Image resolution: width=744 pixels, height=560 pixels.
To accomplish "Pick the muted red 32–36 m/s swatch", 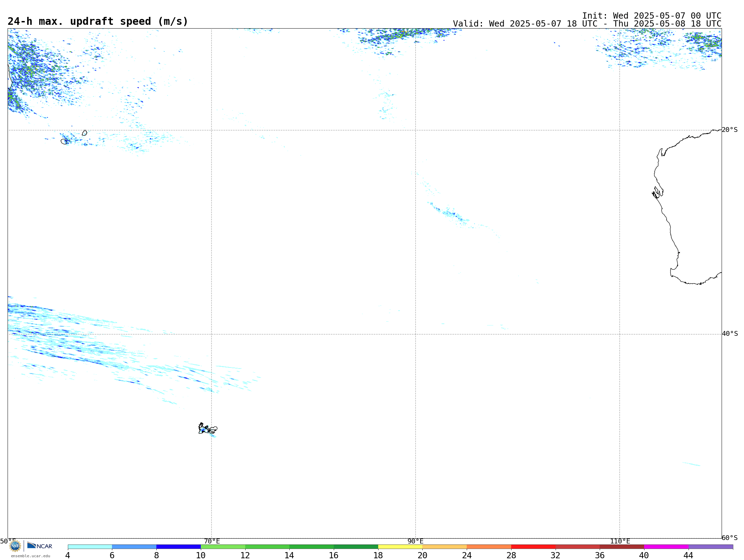I will (x=578, y=547).
